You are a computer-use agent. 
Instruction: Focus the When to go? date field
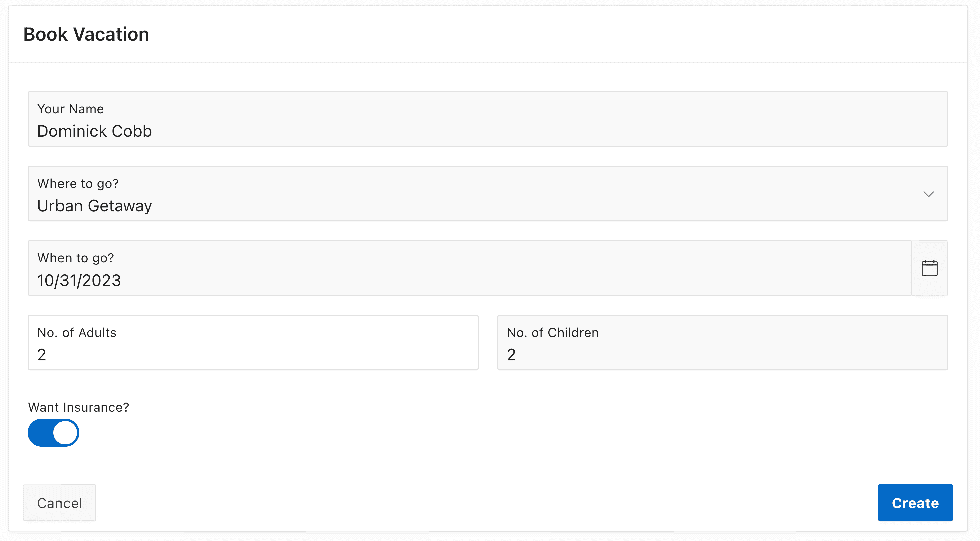point(457,268)
